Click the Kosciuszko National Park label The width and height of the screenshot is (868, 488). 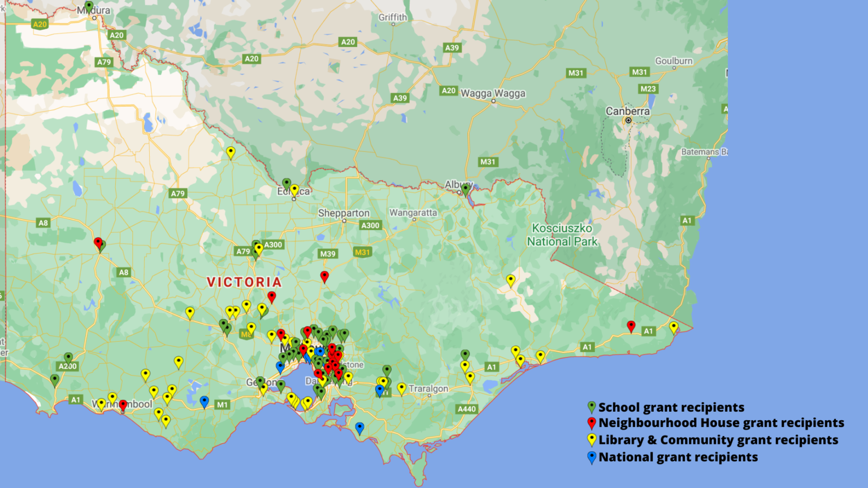(x=562, y=235)
